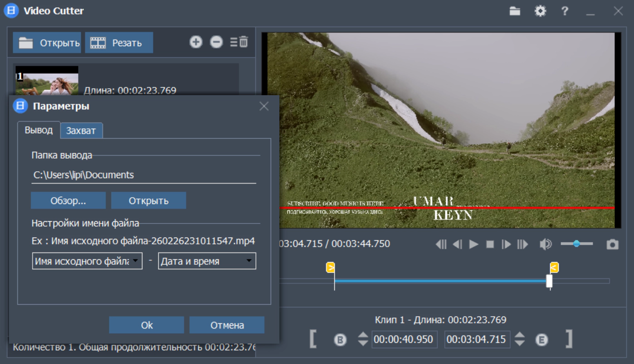Set clip end with E marker button
Image resolution: width=634 pixels, height=364 pixels.
pos(541,340)
